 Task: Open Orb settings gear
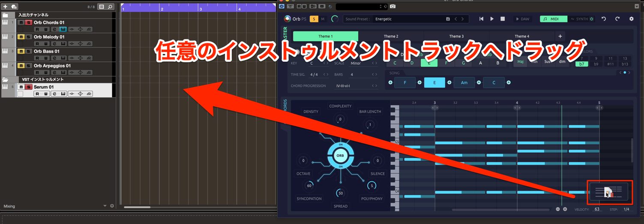[631, 19]
